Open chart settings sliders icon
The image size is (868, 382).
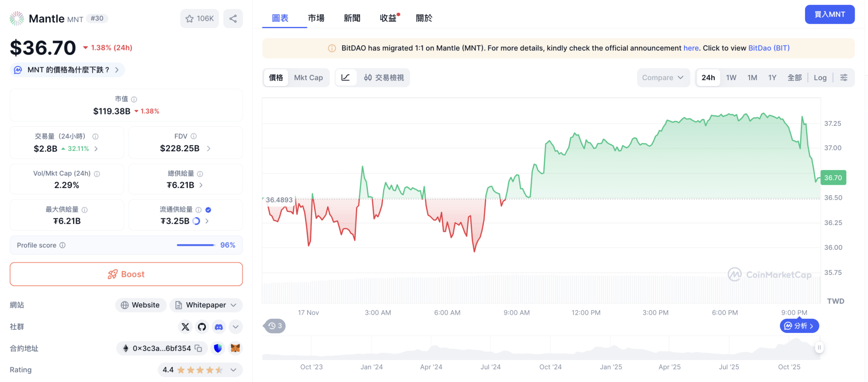pos(844,78)
